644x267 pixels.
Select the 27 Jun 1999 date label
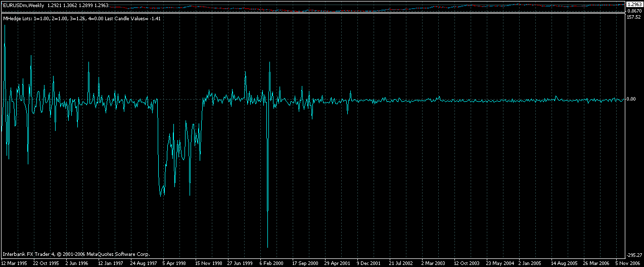(x=240, y=263)
